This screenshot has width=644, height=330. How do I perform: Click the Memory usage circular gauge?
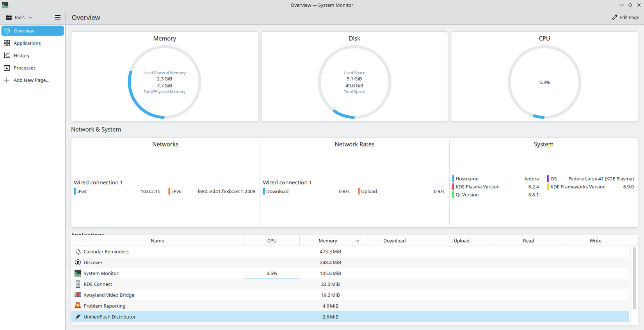pos(164,82)
